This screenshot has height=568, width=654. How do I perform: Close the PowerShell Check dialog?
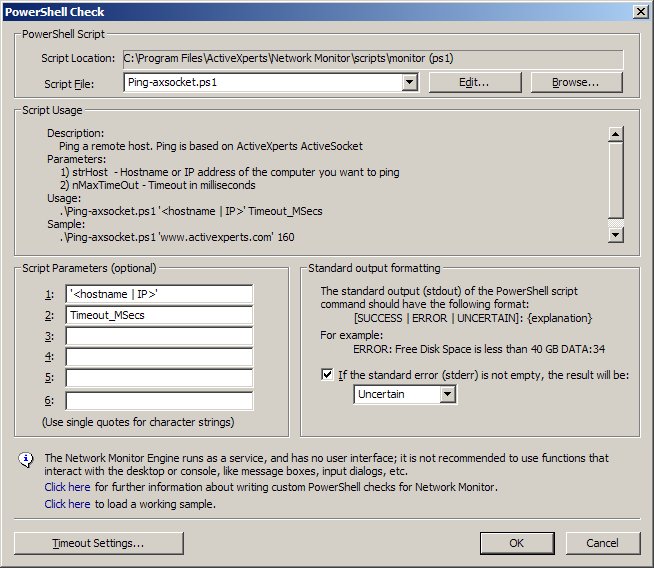click(x=640, y=12)
